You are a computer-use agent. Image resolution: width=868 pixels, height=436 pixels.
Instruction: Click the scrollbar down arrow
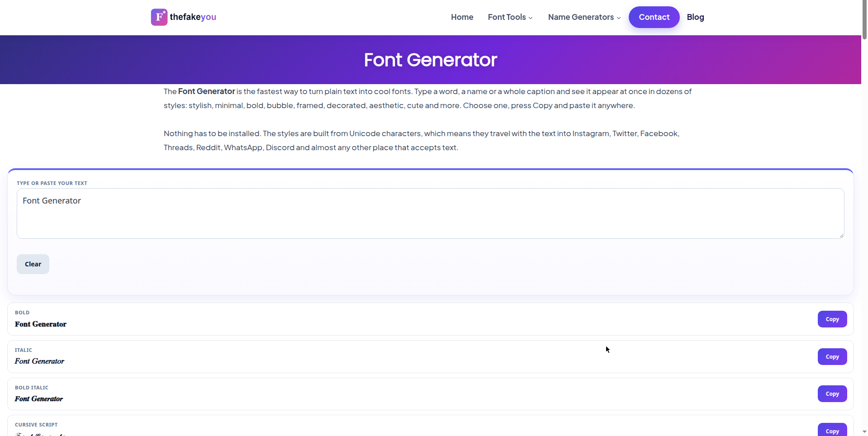(x=864, y=432)
